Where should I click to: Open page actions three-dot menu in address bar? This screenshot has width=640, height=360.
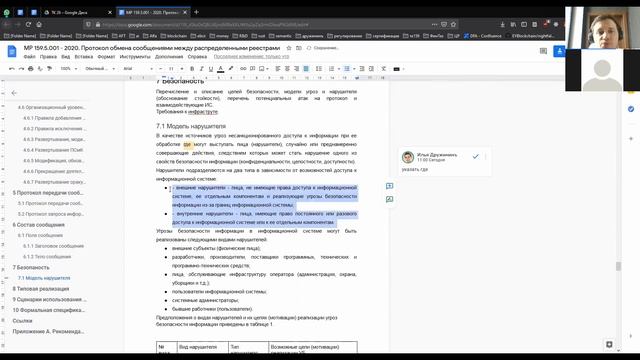pos(434,24)
